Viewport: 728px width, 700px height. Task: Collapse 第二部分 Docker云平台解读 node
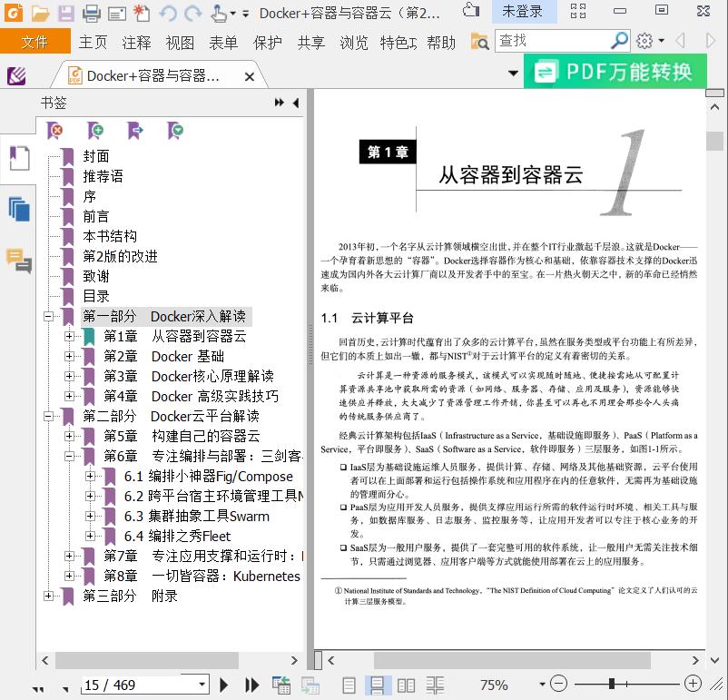(48, 416)
